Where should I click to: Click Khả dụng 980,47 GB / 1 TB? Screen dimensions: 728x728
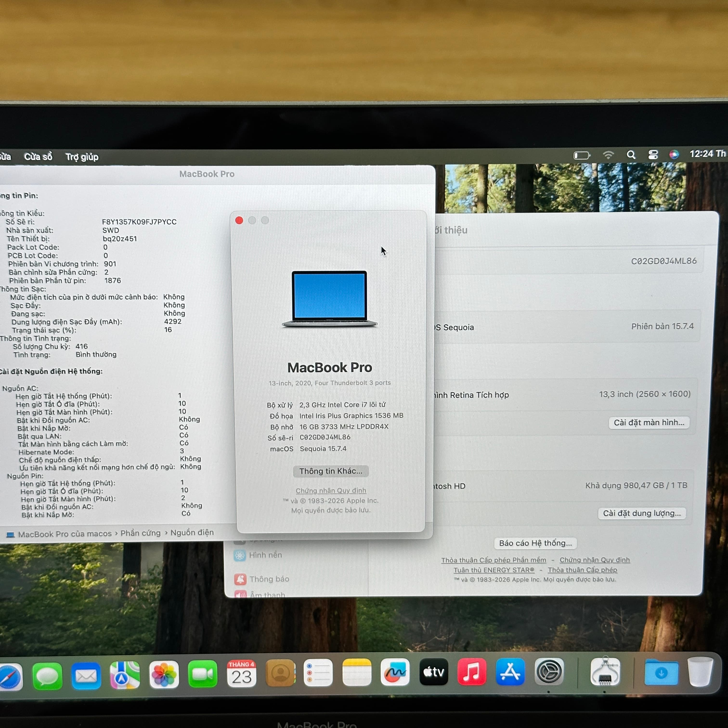coord(636,485)
